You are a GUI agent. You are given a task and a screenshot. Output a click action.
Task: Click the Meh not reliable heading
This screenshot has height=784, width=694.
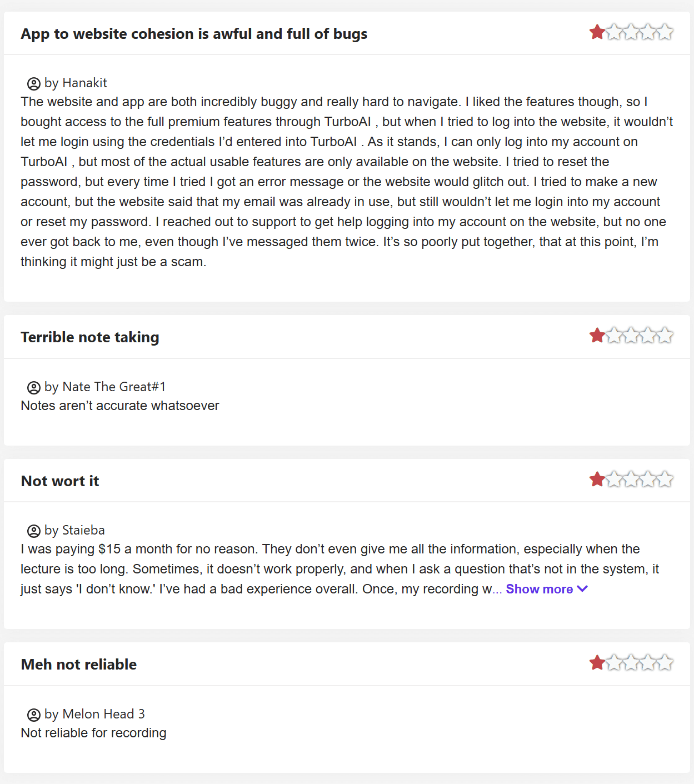(79, 665)
